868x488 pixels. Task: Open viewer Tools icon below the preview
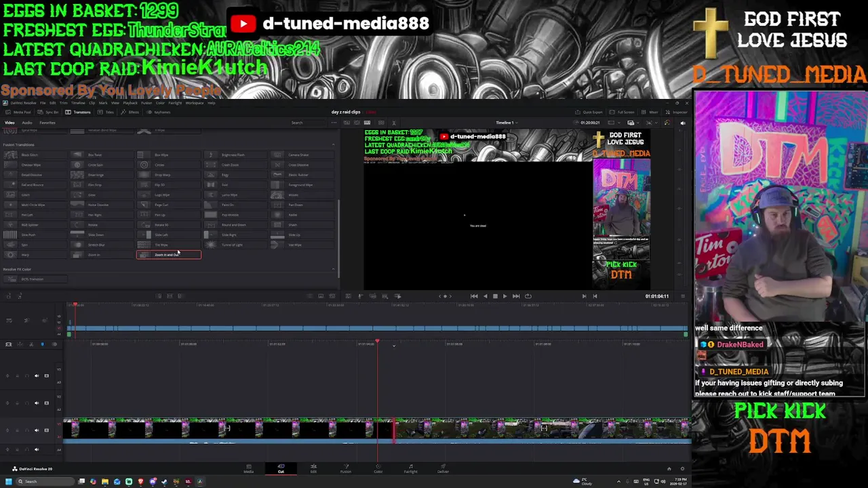[x=348, y=296]
